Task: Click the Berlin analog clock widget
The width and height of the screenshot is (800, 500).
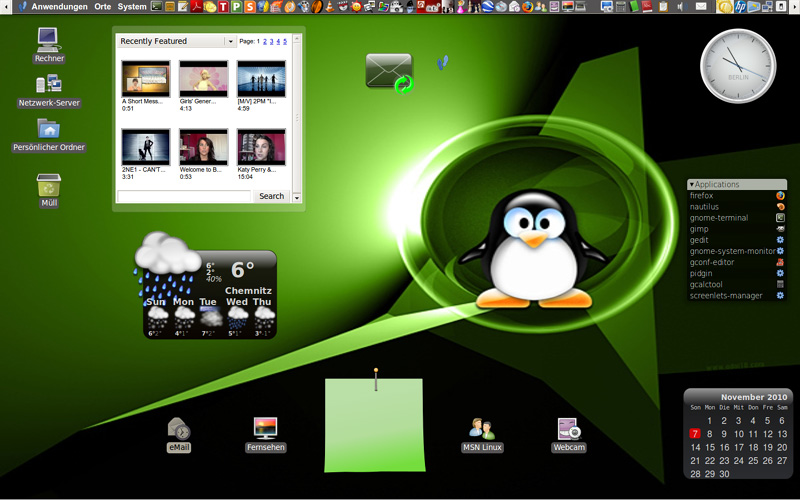Action: pyautogui.click(x=738, y=66)
